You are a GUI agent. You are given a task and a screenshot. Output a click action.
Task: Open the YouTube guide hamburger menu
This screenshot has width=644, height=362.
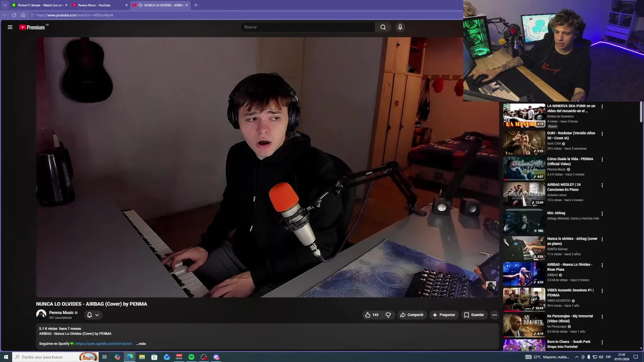click(10, 27)
